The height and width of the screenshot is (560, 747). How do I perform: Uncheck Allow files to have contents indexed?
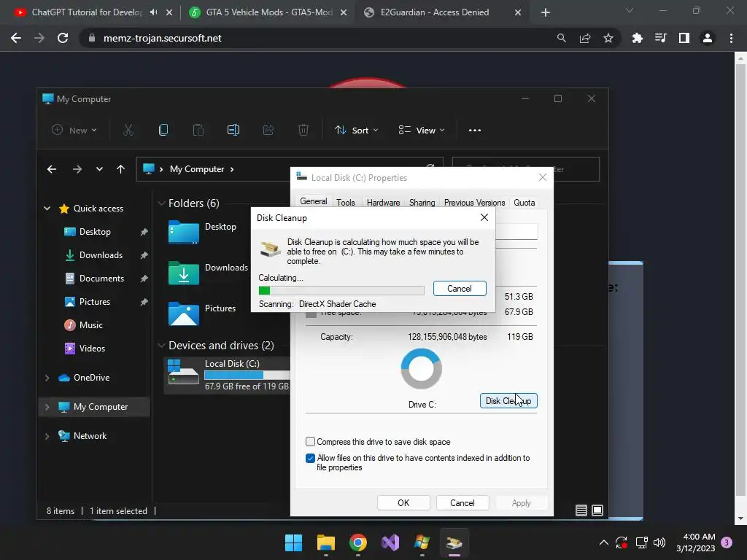pyautogui.click(x=310, y=458)
